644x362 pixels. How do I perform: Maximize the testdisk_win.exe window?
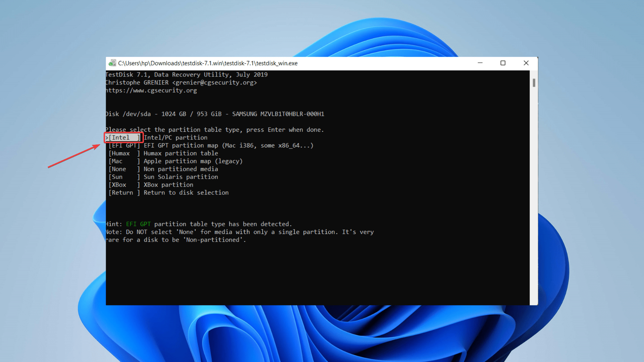[x=503, y=63]
